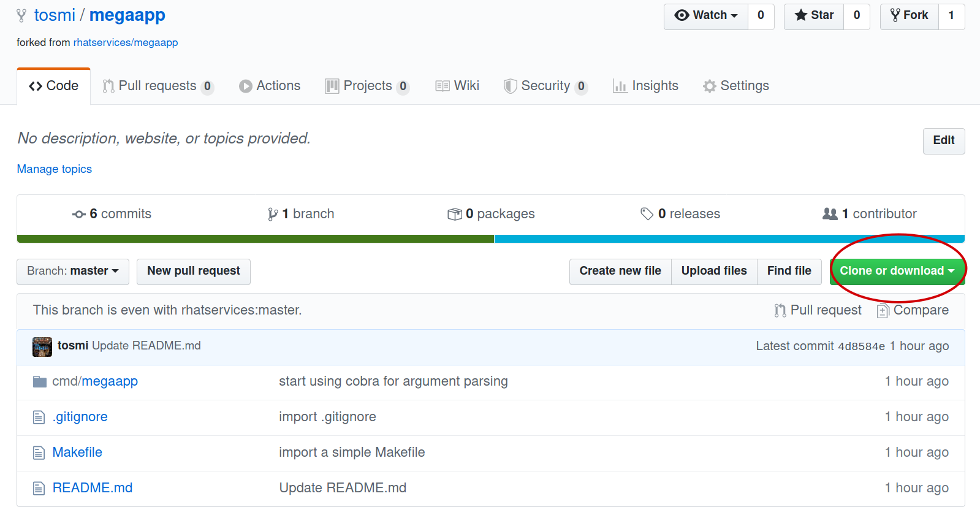Open latest commit hash 4d8584e
This screenshot has width=980, height=515.
[861, 346]
